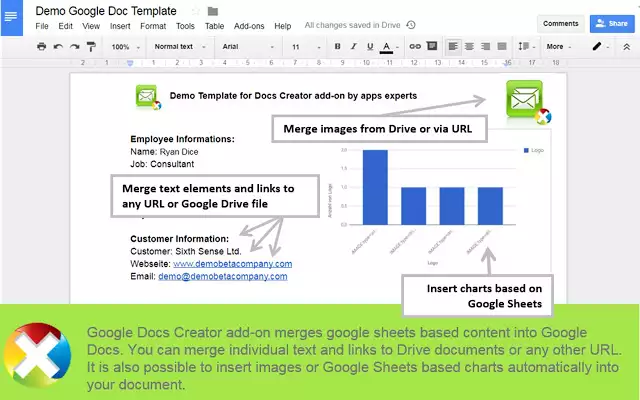Click the print icon in toolbar
640x400 pixels.
41,46
